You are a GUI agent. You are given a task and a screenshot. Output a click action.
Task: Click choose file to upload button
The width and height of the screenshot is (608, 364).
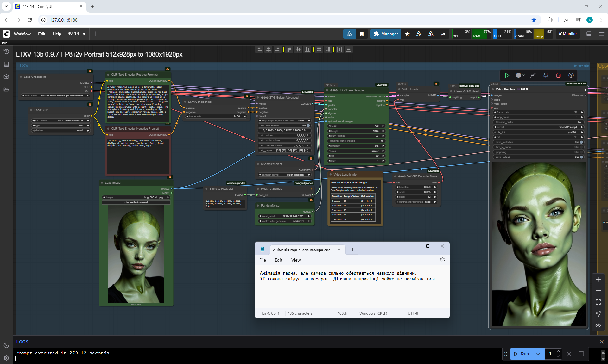click(136, 202)
